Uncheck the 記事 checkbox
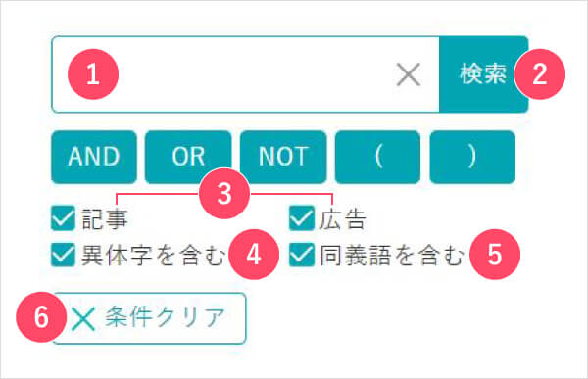 click(x=63, y=218)
